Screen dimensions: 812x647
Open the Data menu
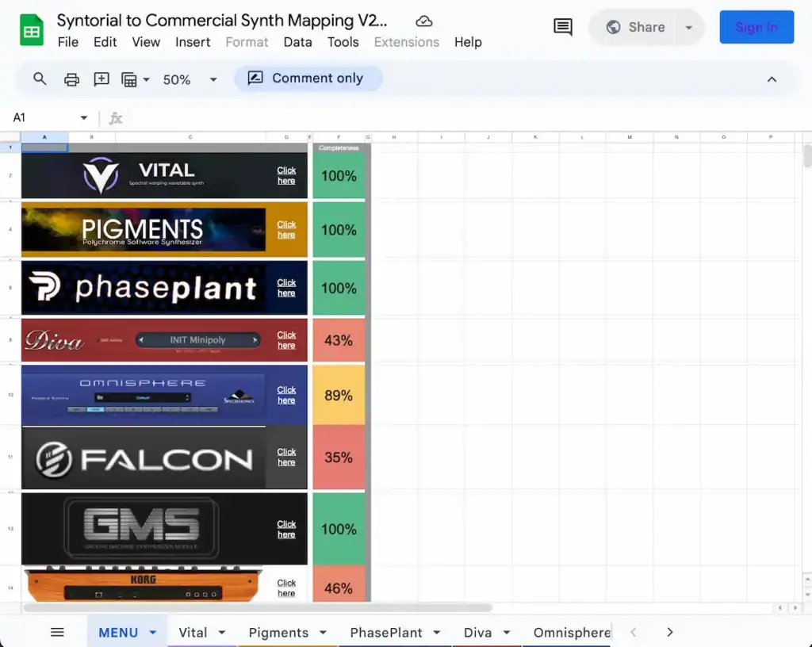coord(297,42)
